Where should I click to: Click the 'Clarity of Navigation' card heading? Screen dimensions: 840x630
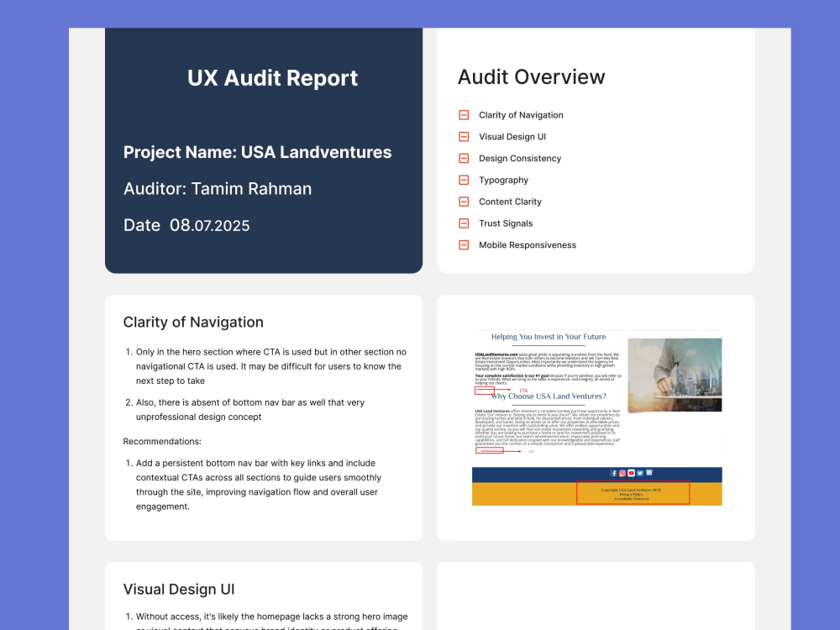click(193, 322)
